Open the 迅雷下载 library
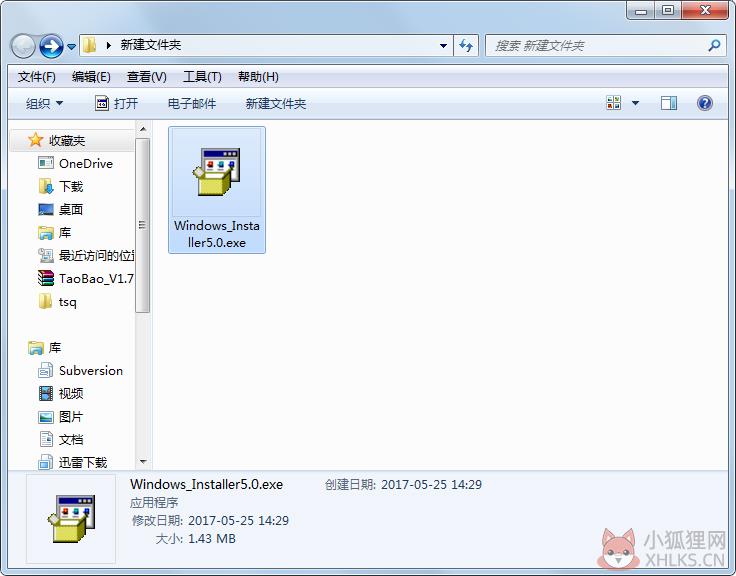Image resolution: width=736 pixels, height=576 pixels. (73, 462)
